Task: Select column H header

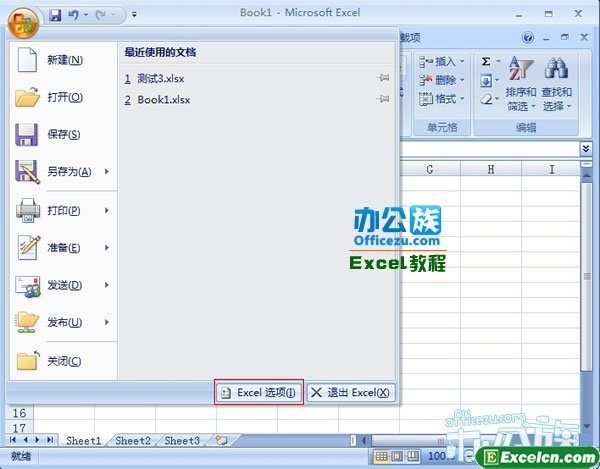Action: point(491,169)
